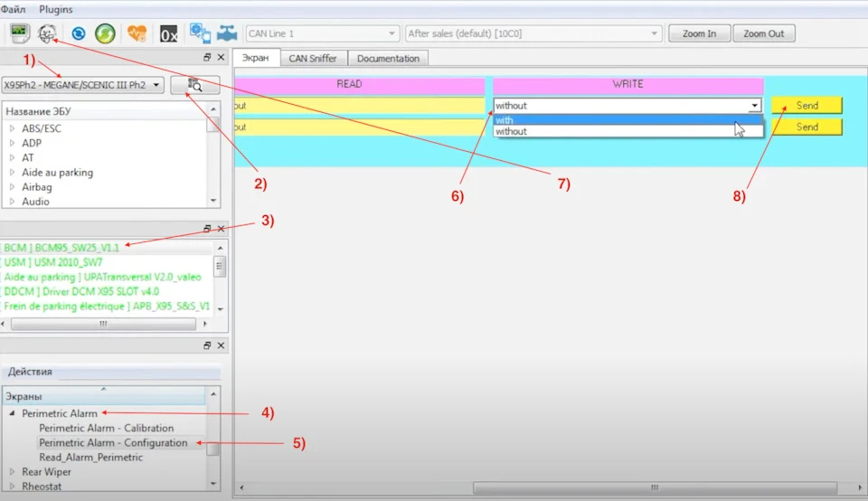868x501 pixels.
Task: Scan ECUs with the magnifier button
Action: pos(195,85)
